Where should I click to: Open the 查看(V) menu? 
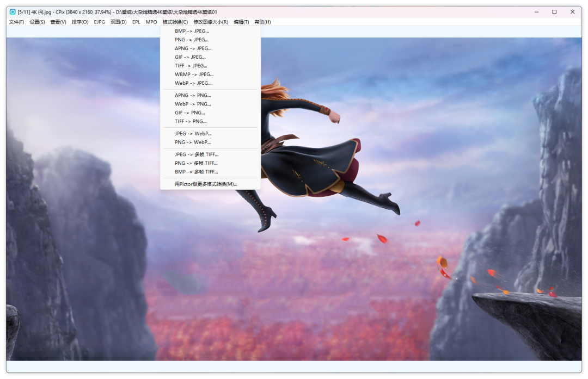58,22
